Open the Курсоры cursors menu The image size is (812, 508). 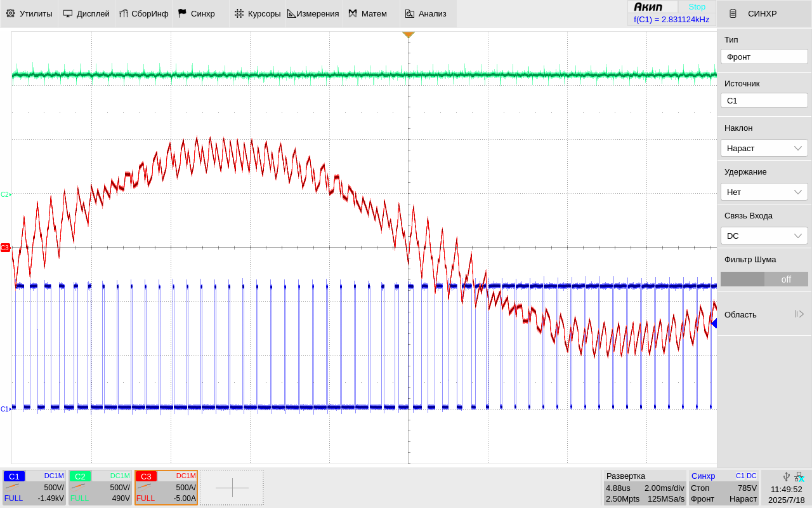pos(258,13)
